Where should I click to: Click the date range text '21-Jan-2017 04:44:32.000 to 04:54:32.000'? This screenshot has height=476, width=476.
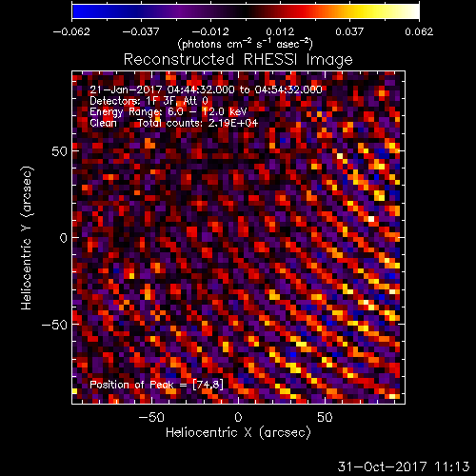206,89
